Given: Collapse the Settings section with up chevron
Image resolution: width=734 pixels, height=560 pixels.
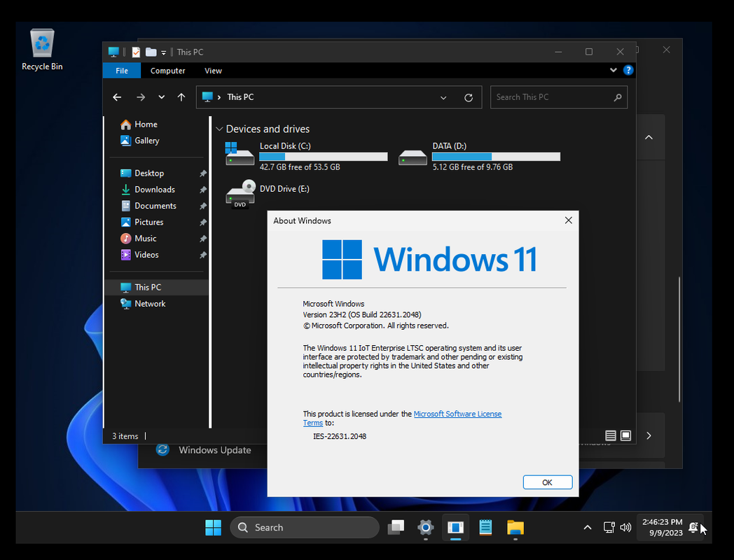Looking at the screenshot, I should click(x=649, y=137).
